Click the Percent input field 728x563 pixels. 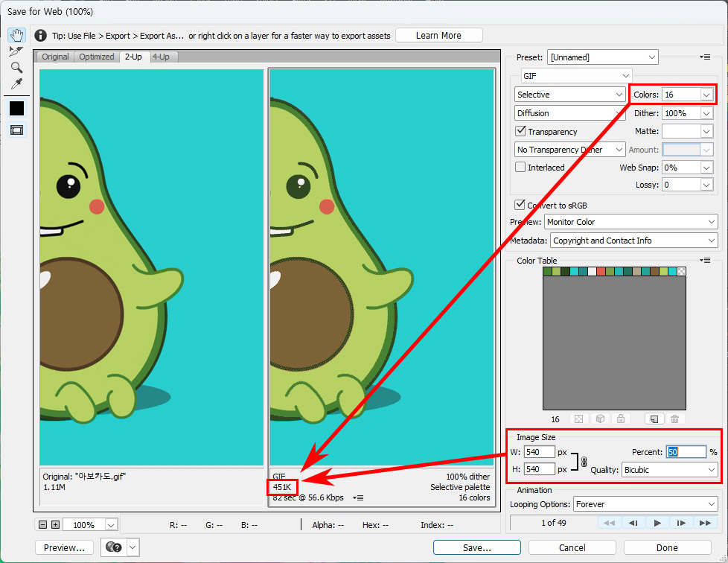(686, 452)
